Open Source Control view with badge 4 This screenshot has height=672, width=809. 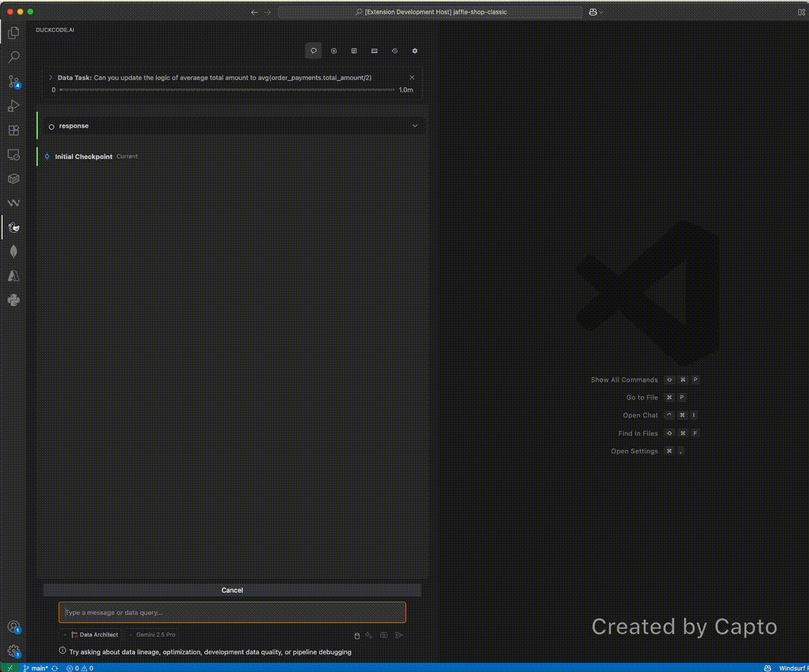[13, 81]
